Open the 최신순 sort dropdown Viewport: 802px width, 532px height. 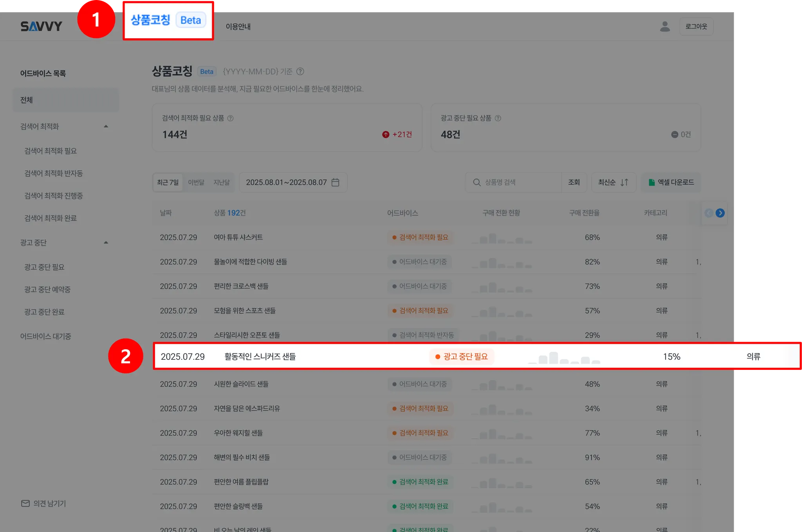pyautogui.click(x=613, y=182)
